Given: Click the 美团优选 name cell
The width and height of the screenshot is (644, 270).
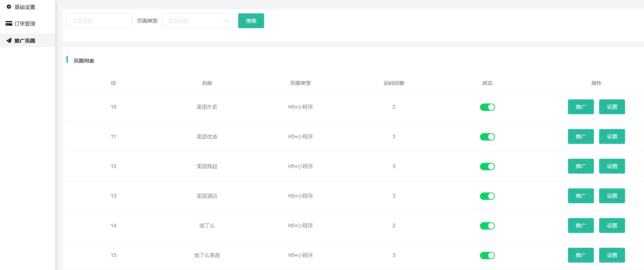Looking at the screenshot, I should [207, 136].
